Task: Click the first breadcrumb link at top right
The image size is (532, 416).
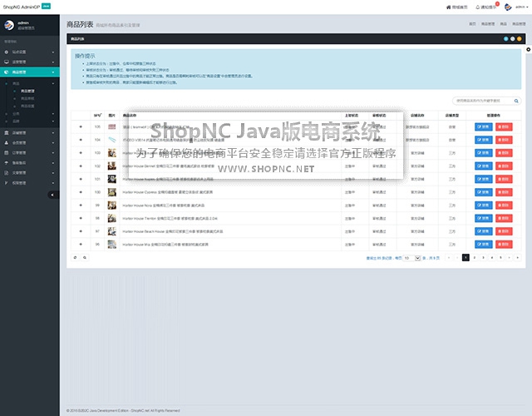Action: (x=472, y=24)
